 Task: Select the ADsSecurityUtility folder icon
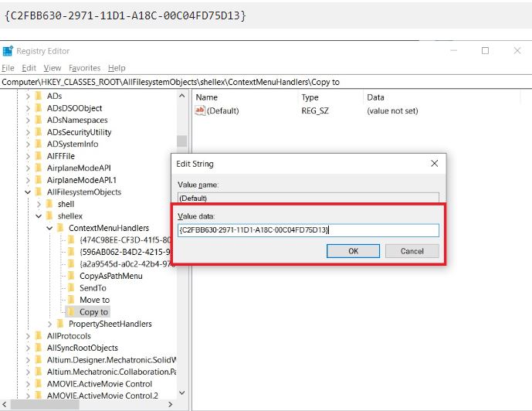39,132
